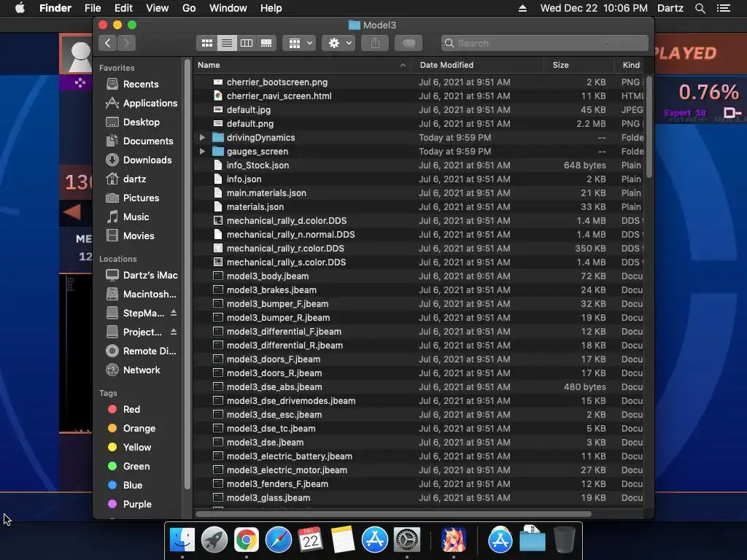The height and width of the screenshot is (560, 747).
Task: Switch to gallery view in the toolbar
Action: point(266,43)
